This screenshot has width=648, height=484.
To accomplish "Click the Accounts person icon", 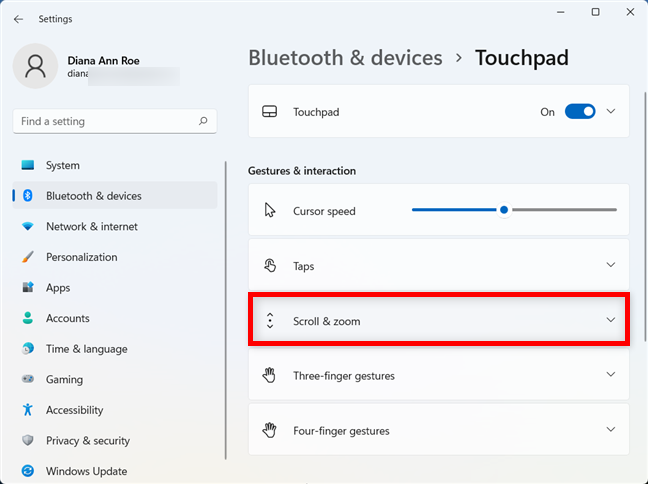I will point(28,318).
